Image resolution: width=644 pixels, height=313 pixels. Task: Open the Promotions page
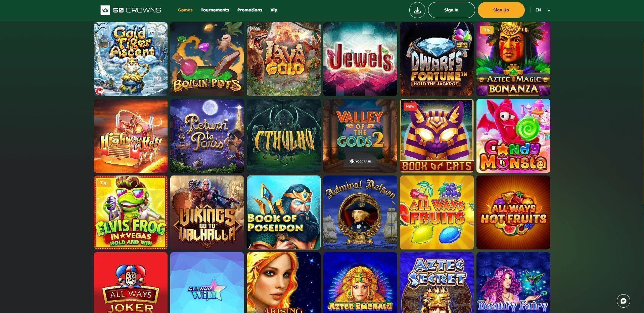250,10
